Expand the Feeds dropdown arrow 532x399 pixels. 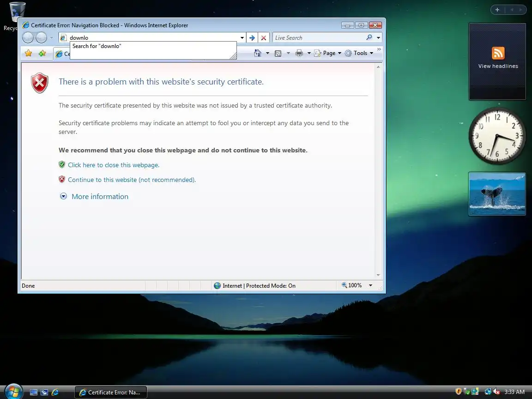[288, 53]
